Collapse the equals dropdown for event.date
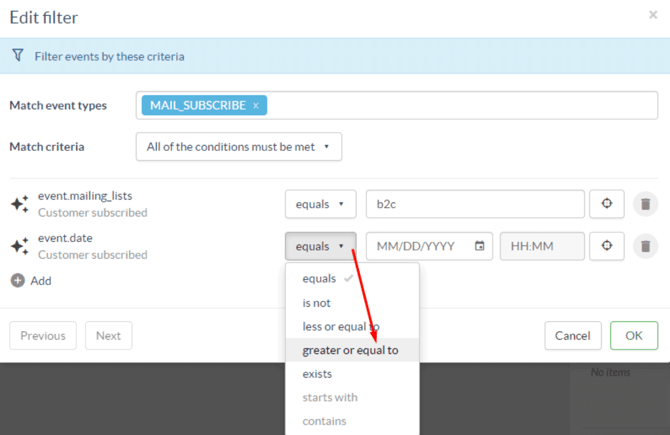The width and height of the screenshot is (670, 435). [x=320, y=246]
